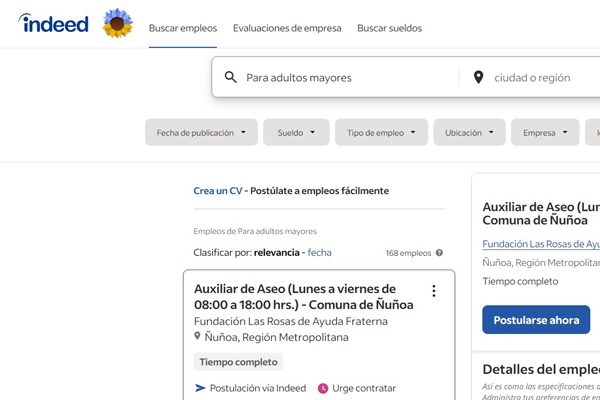Expand the Empresa filter dropdown
Screen dimensions: 600x400
(x=545, y=132)
